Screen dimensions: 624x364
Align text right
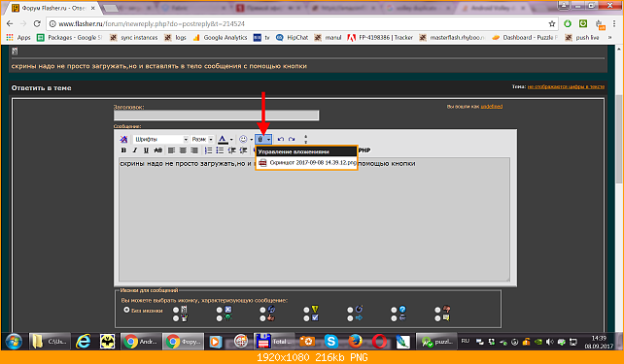tap(194, 150)
